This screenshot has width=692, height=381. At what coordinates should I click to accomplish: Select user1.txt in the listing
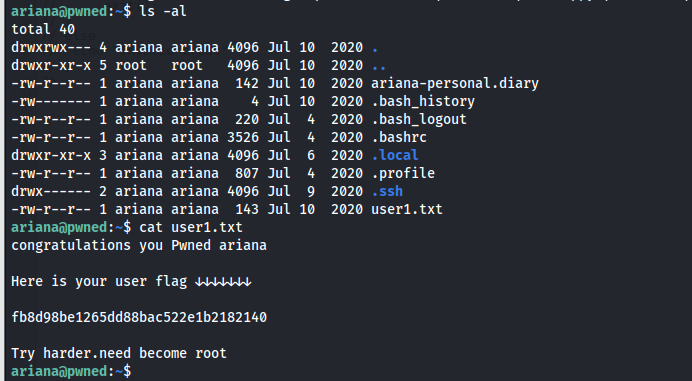tap(407, 209)
